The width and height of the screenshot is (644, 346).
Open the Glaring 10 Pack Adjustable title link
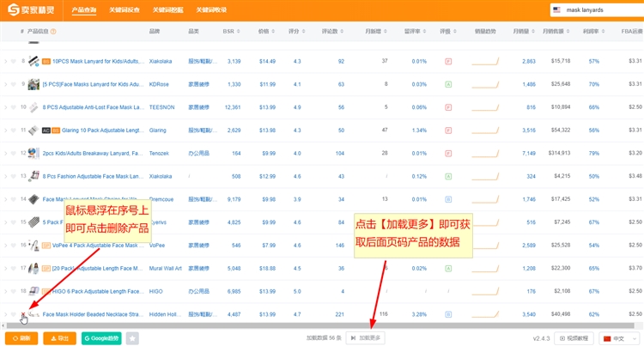point(103,131)
